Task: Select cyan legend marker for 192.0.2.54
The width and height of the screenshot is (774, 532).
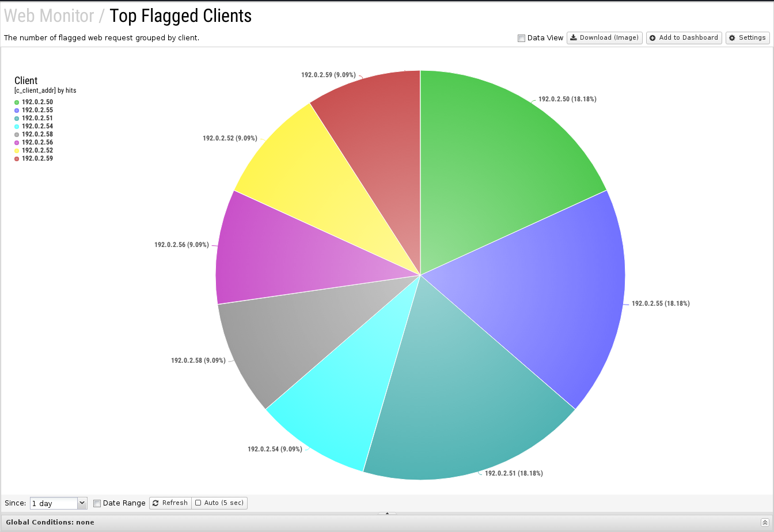Action: point(17,127)
